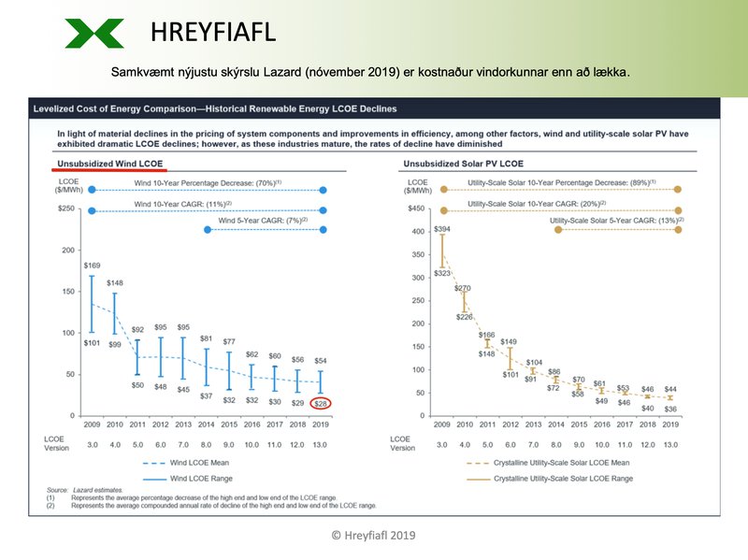Click the red-circled $28 wind value
748x560 pixels.
click(x=322, y=402)
